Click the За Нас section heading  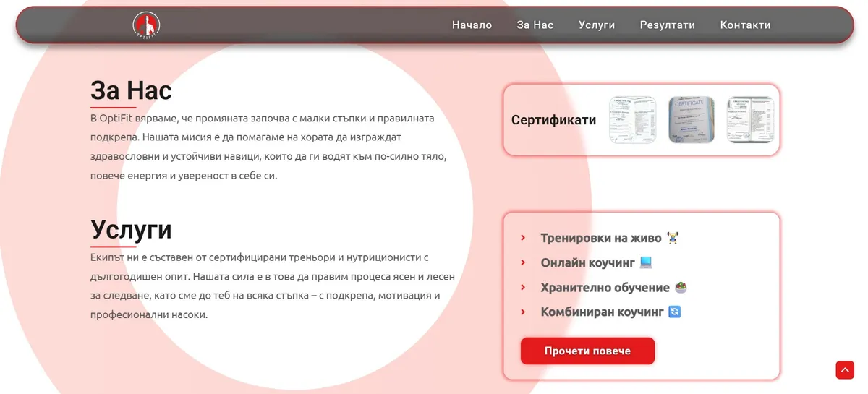pos(131,91)
